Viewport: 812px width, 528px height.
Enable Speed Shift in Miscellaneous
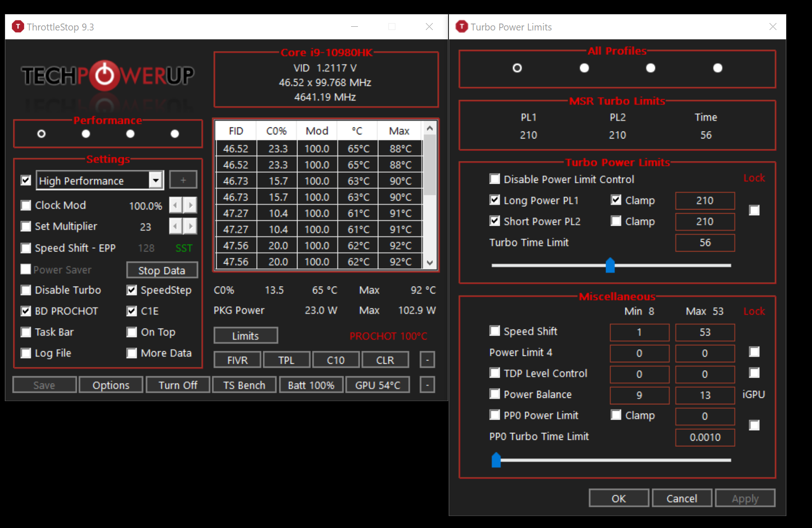click(495, 331)
